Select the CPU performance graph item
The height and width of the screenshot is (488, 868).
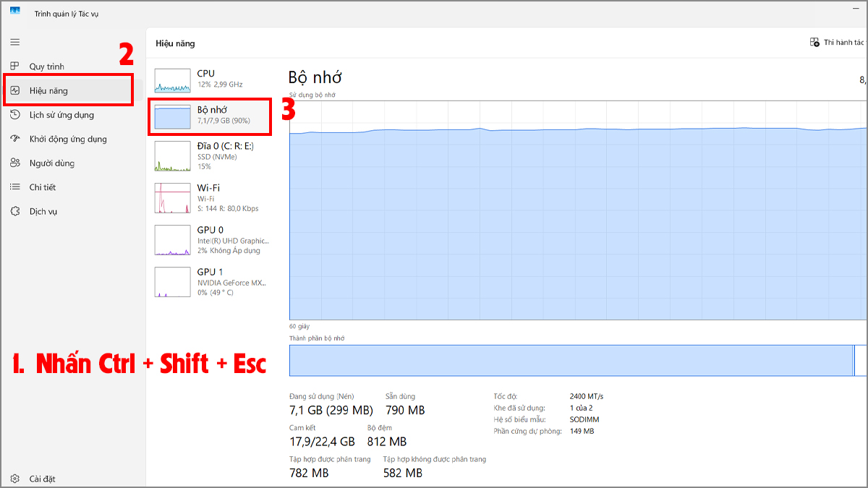point(209,79)
